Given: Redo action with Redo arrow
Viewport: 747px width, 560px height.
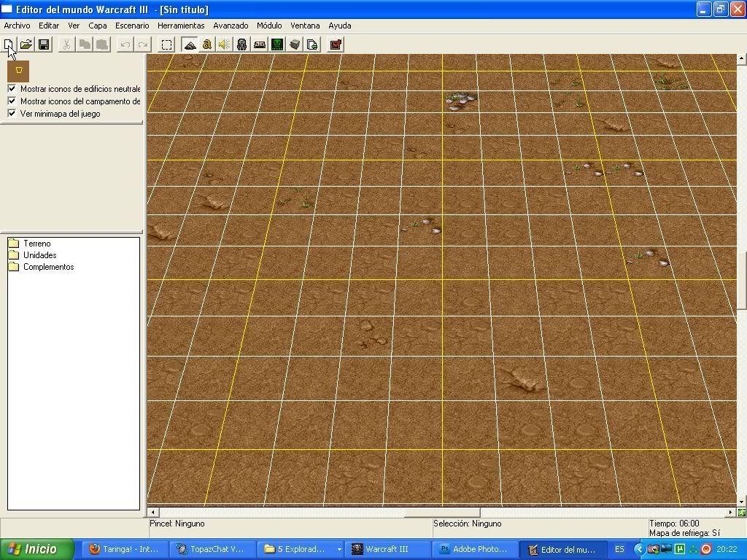Looking at the screenshot, I should (x=142, y=44).
